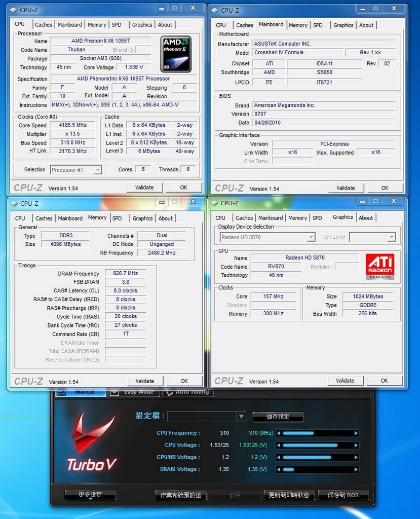Expand 更多設定 in TurboV

point(90,495)
